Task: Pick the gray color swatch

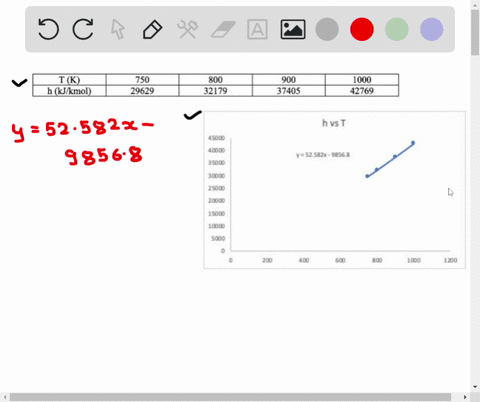Action: (x=327, y=29)
